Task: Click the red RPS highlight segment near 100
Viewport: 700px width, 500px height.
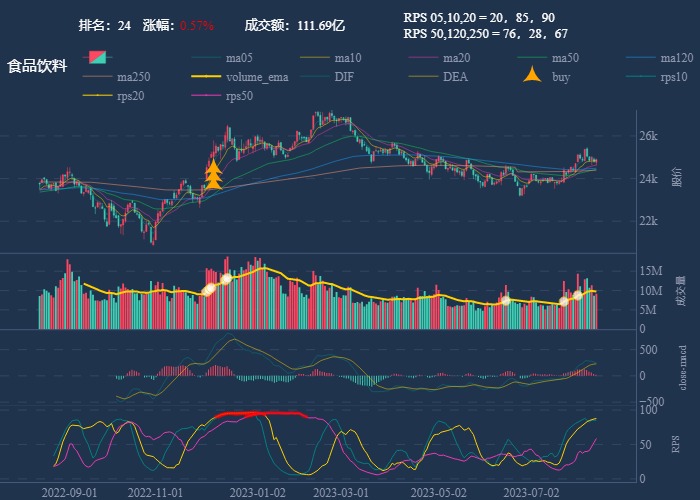Action: point(258,413)
